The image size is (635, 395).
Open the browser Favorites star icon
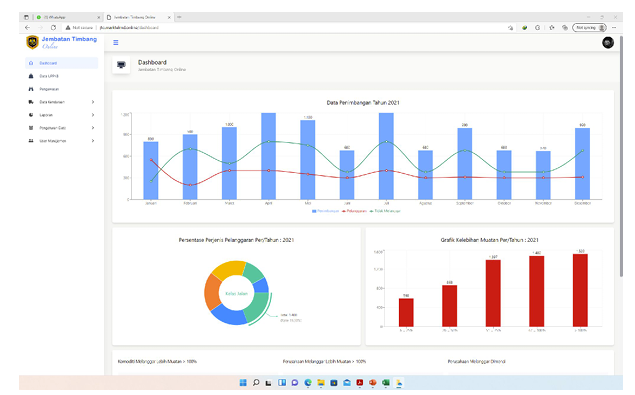point(552,28)
